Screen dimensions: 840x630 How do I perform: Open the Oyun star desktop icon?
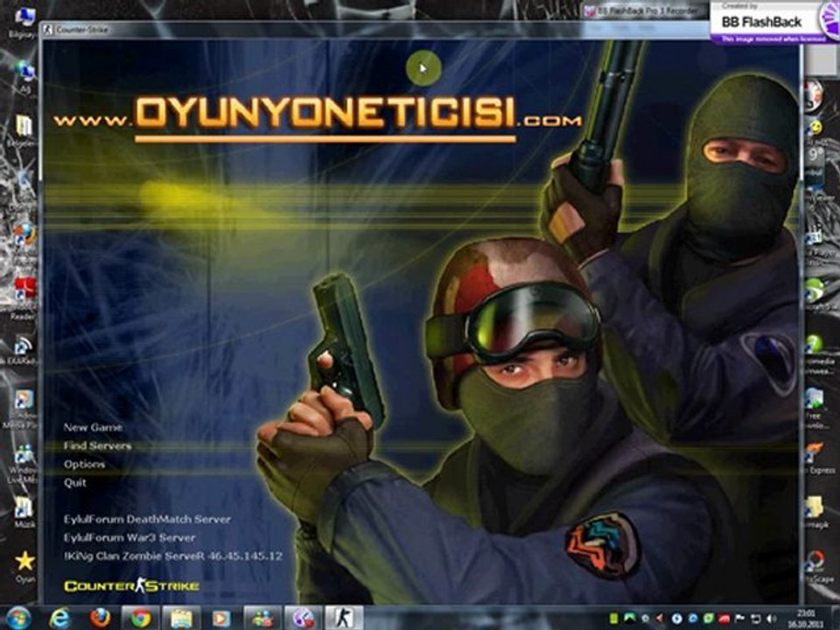[24, 566]
